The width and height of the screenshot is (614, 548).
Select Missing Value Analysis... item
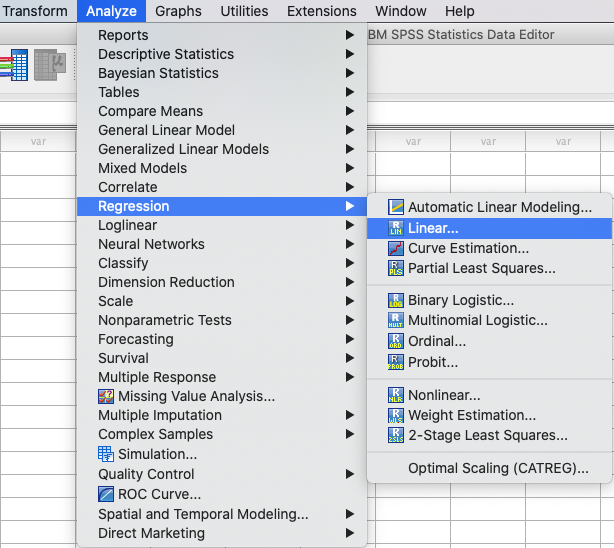[222, 396]
